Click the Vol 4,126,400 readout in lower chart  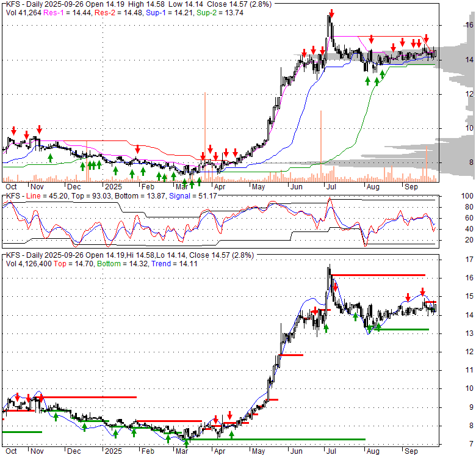pos(29,264)
